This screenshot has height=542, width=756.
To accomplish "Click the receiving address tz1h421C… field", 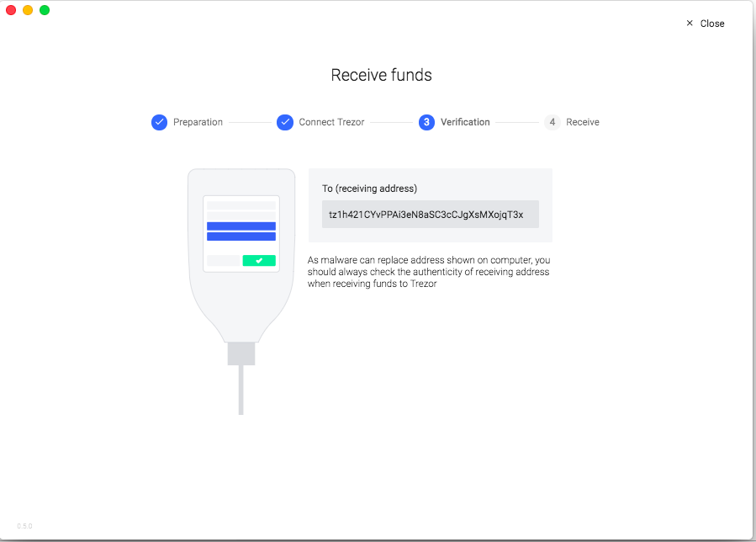I will [430, 215].
